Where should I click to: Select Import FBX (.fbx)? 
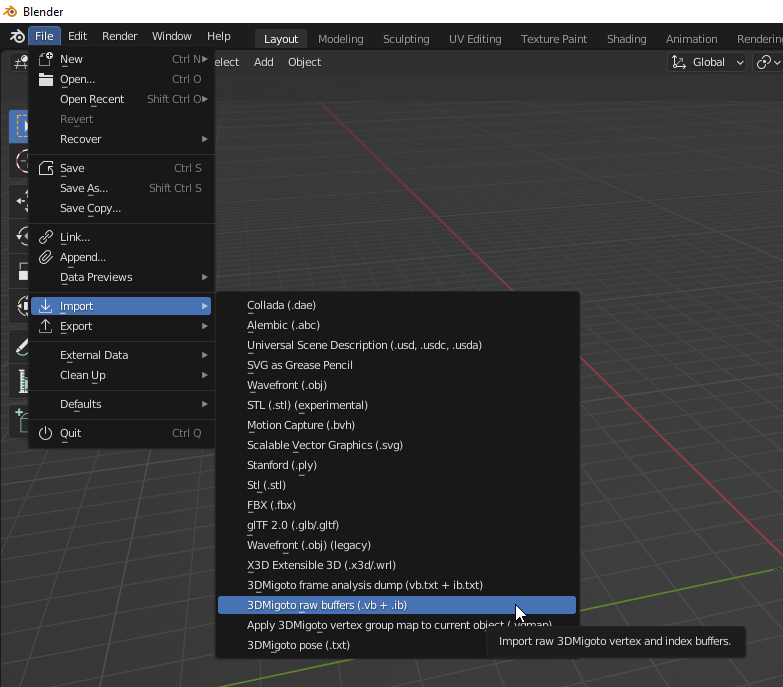click(x=397, y=505)
